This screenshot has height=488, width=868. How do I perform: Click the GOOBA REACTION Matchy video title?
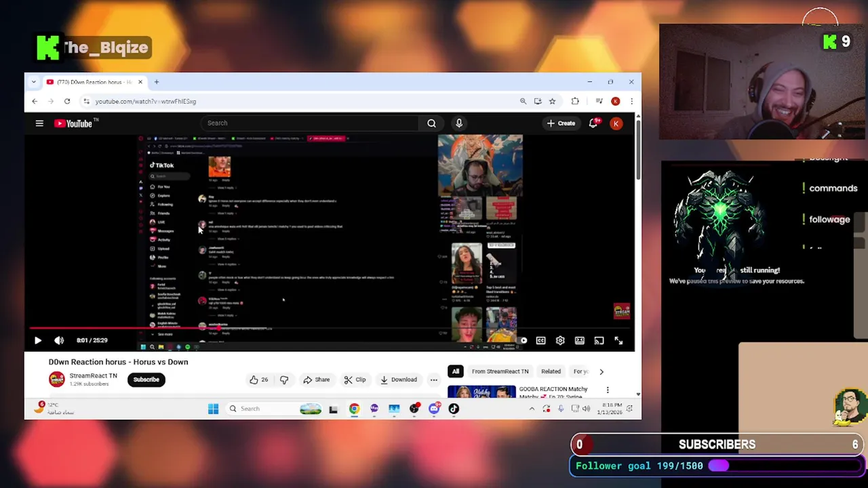pos(553,392)
